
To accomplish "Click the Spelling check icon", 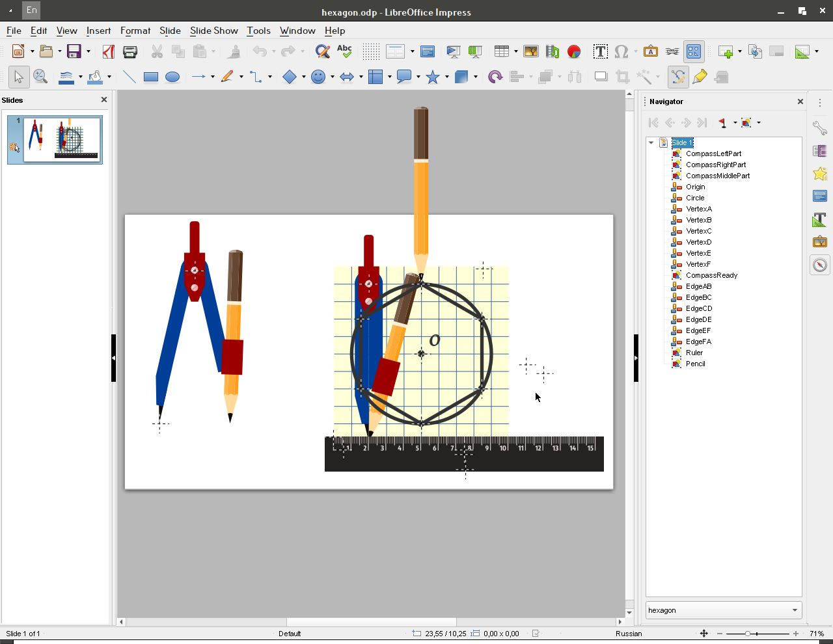I will pos(344,51).
